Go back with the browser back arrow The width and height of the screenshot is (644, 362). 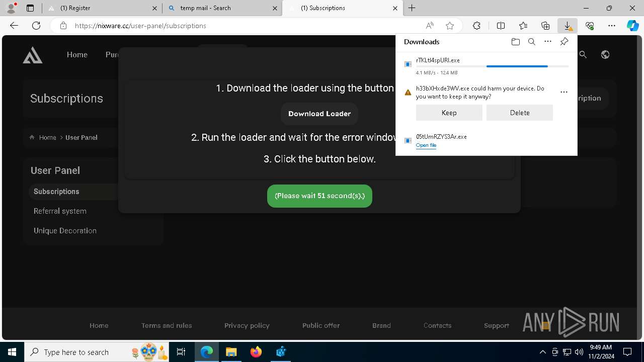[14, 26]
